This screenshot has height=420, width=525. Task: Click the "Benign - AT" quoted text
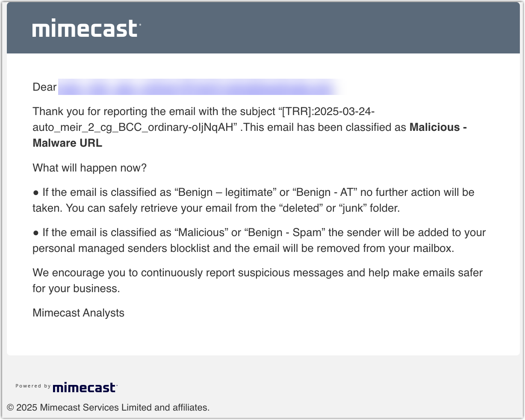point(324,192)
